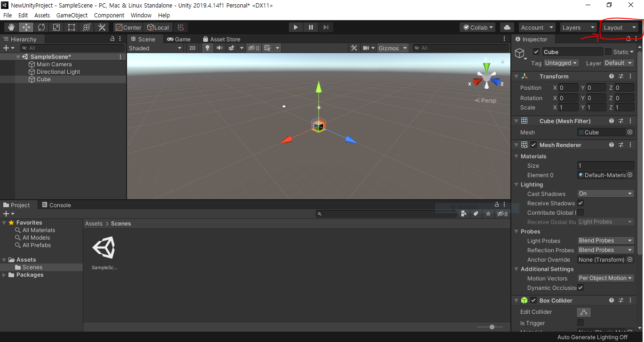The width and height of the screenshot is (644, 342).
Task: Toggle 2D scene view mode
Action: 192,48
